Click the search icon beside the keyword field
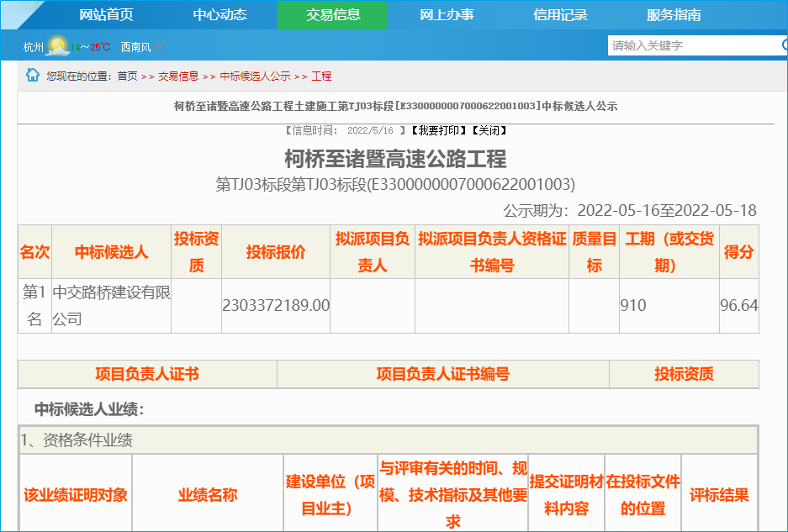The image size is (788, 532). pos(783,45)
